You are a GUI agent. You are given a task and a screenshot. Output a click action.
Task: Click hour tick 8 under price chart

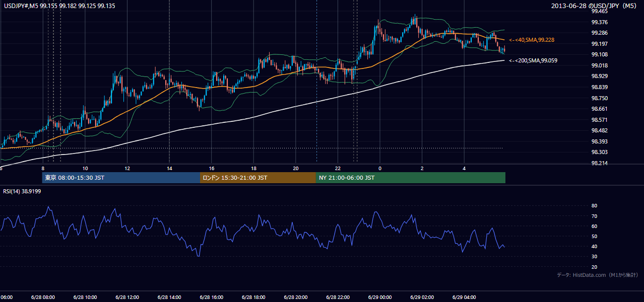coord(43,168)
